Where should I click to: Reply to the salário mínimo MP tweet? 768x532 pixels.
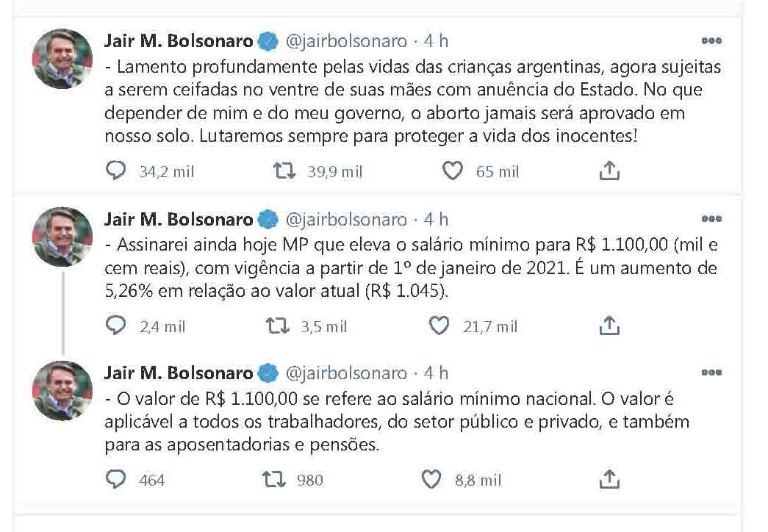coord(116,326)
